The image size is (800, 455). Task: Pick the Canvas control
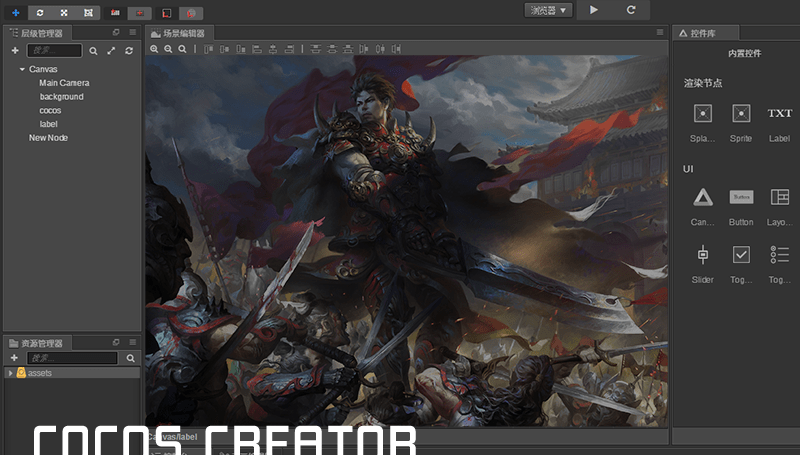(x=703, y=197)
